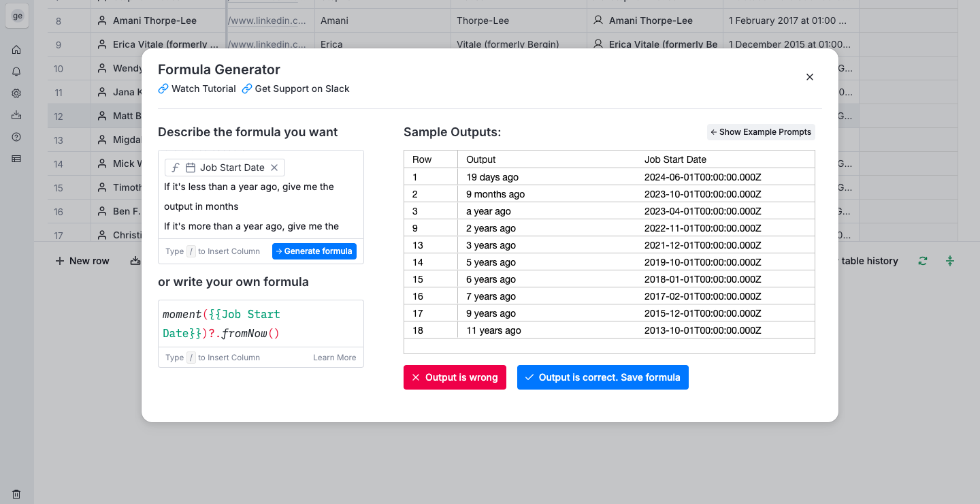980x504 pixels.
Task: Save formula as output is correct
Action: coord(602,377)
